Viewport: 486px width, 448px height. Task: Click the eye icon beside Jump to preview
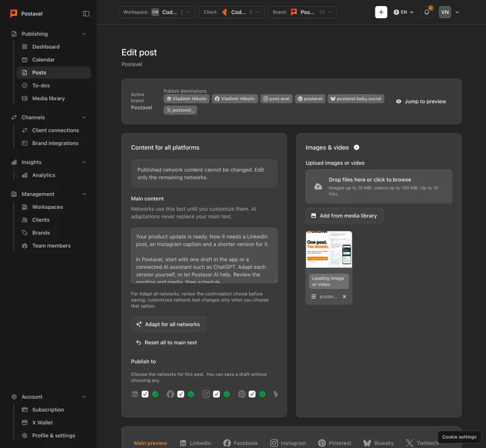tap(399, 101)
